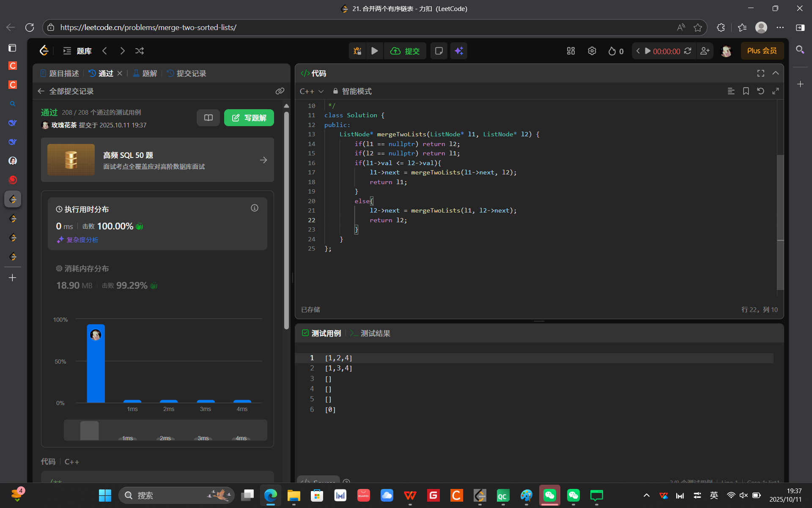The height and width of the screenshot is (508, 812).
Task: Start the timer playback control
Action: (x=647, y=51)
